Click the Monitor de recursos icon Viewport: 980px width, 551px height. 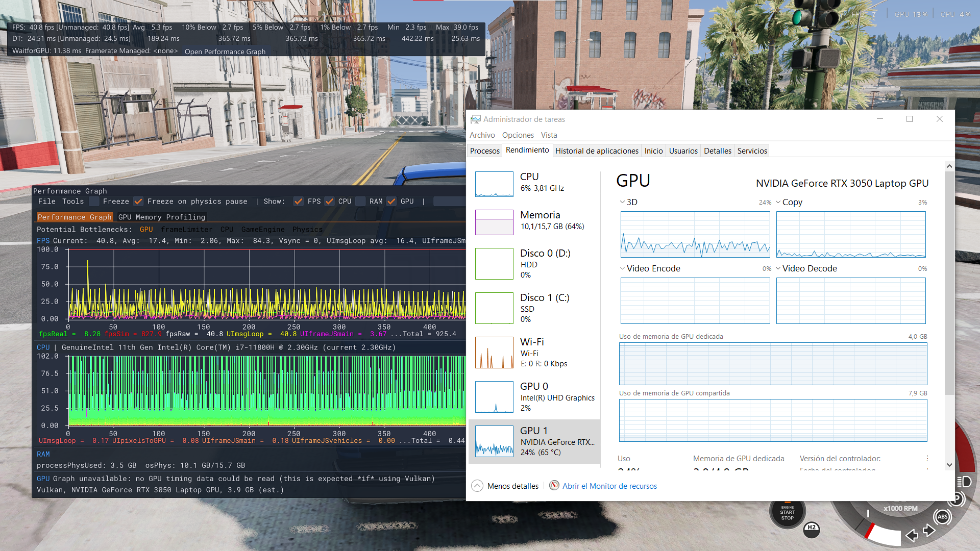click(554, 486)
